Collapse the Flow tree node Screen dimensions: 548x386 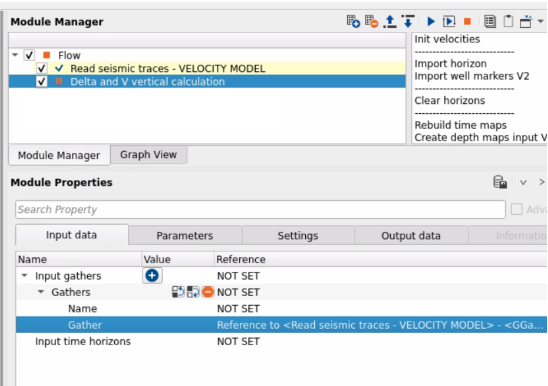pyautogui.click(x=15, y=55)
